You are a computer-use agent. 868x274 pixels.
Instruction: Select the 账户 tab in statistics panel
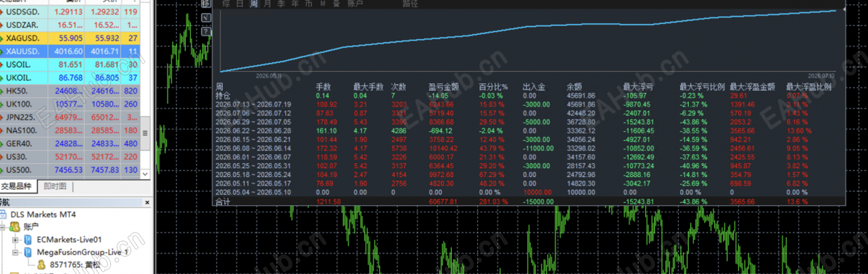point(355,4)
